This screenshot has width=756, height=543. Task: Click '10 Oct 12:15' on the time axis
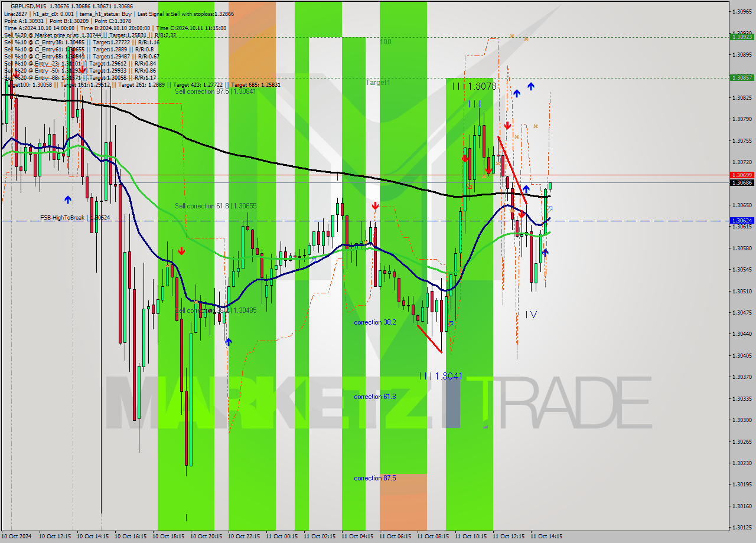point(55,537)
